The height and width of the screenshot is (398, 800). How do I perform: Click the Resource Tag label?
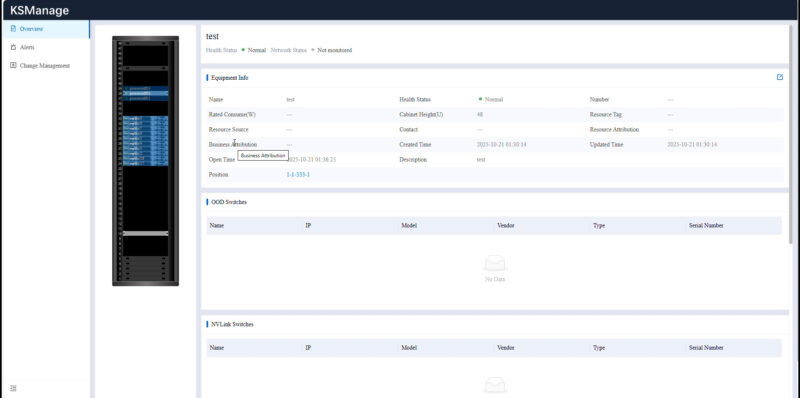coord(606,115)
